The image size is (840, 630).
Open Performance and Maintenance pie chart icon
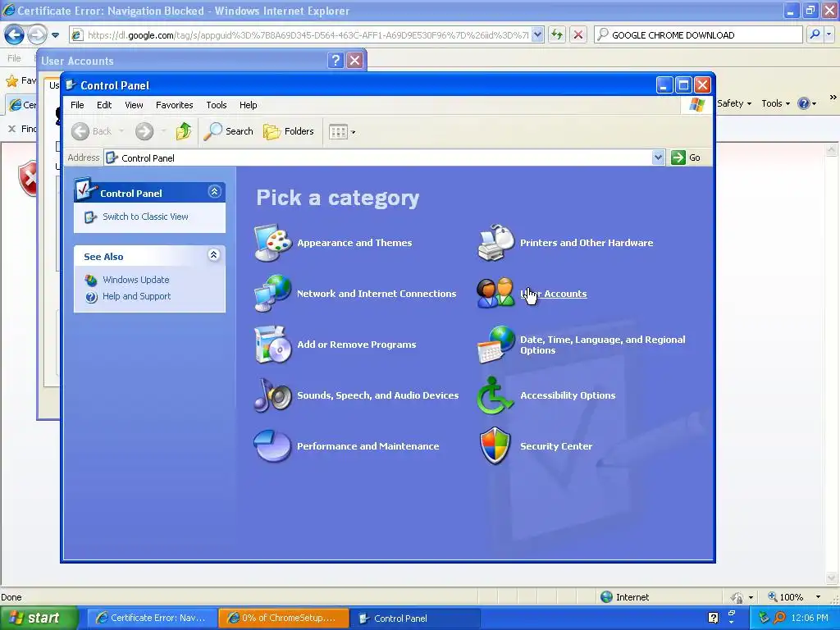[x=272, y=446]
